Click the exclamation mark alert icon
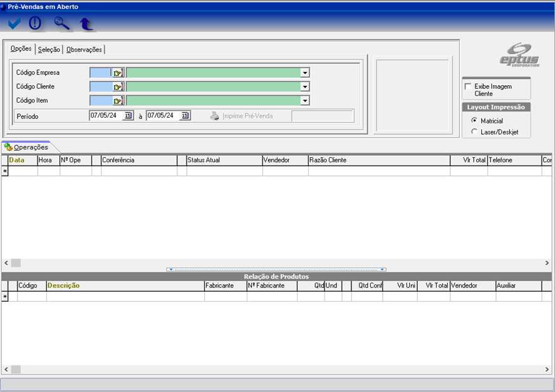The width and height of the screenshot is (555, 392). tap(35, 24)
